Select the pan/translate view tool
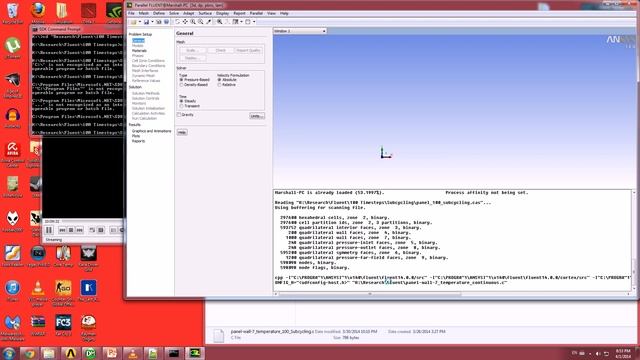Image resolution: width=640 pixels, height=360 pixels. click(185, 22)
